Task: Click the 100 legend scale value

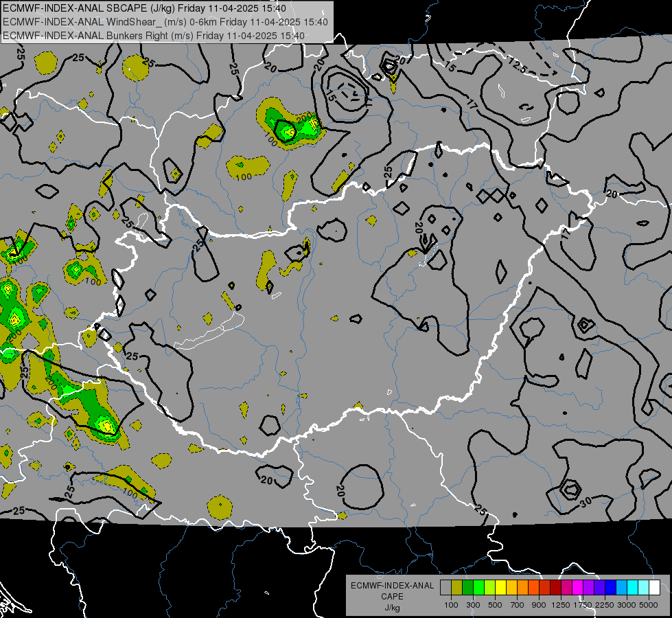Action: 451,605
